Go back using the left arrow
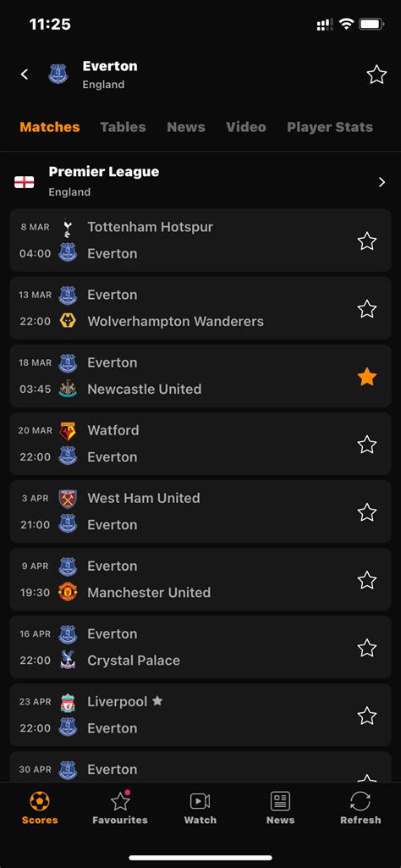This screenshot has width=401, height=868. (x=25, y=75)
